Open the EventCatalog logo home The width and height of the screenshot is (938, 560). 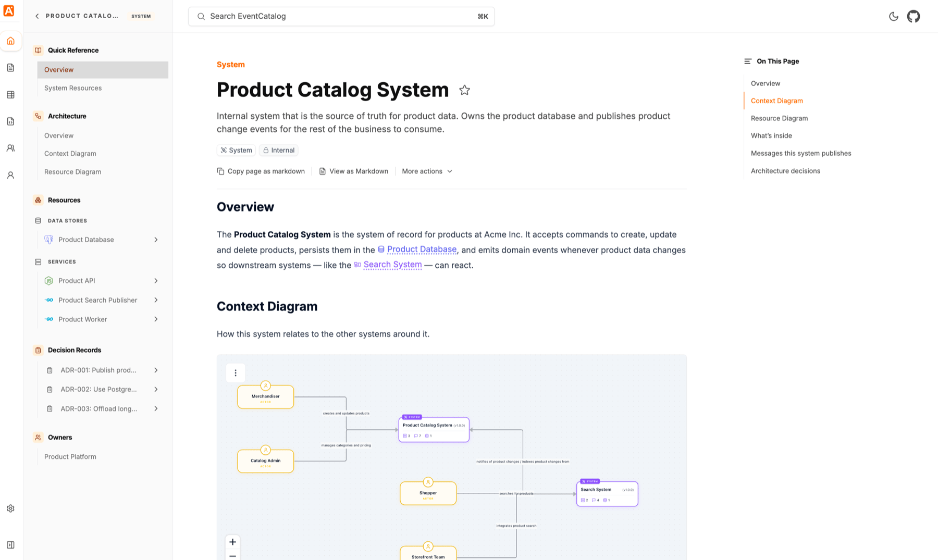[9, 10]
